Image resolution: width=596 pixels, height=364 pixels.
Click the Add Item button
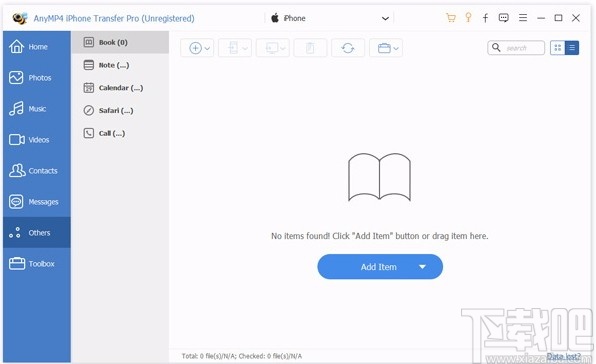pos(380,267)
